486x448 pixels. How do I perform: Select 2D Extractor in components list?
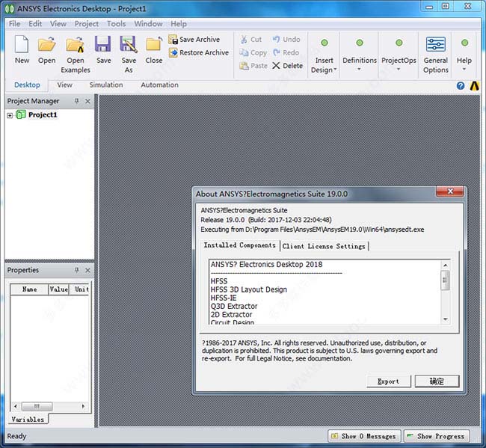pyautogui.click(x=231, y=314)
